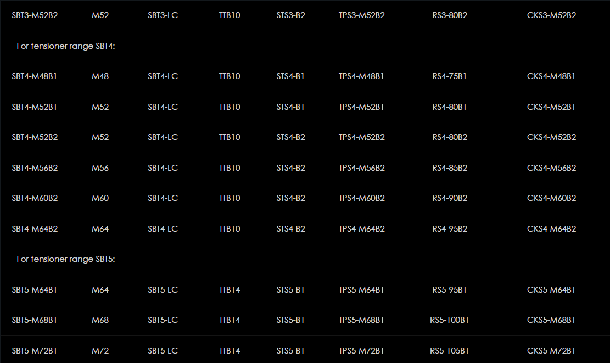Click the CKS4-M64B2 cell
The width and height of the screenshot is (610, 364).
tap(552, 229)
